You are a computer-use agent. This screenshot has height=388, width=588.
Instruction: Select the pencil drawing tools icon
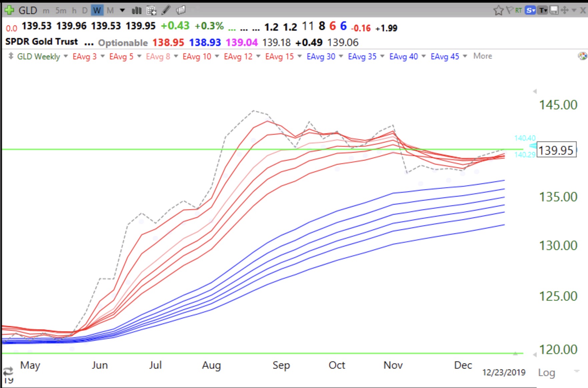(166, 10)
